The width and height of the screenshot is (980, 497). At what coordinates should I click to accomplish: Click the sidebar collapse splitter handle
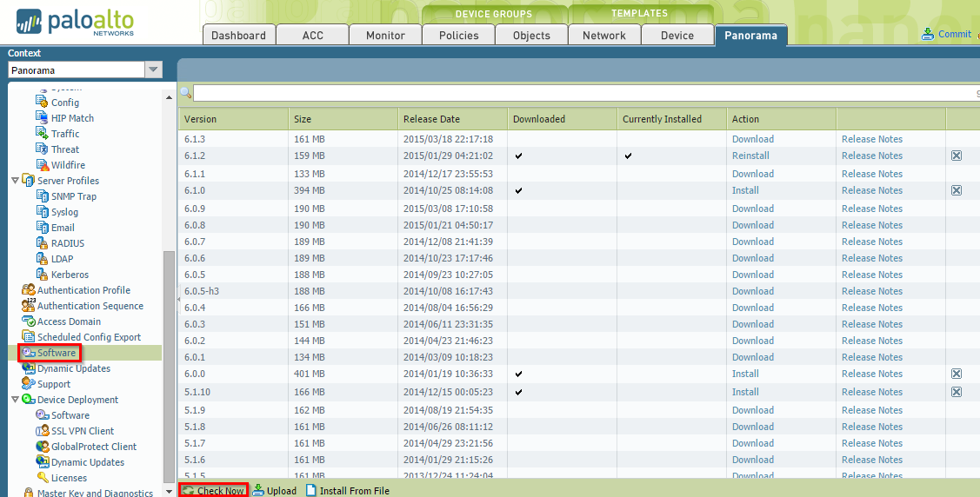(x=178, y=300)
